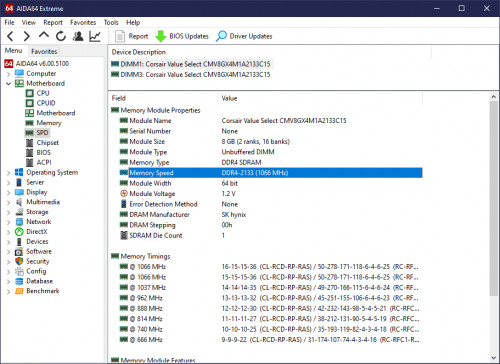
Task: Open the Tools menu
Action: (111, 22)
